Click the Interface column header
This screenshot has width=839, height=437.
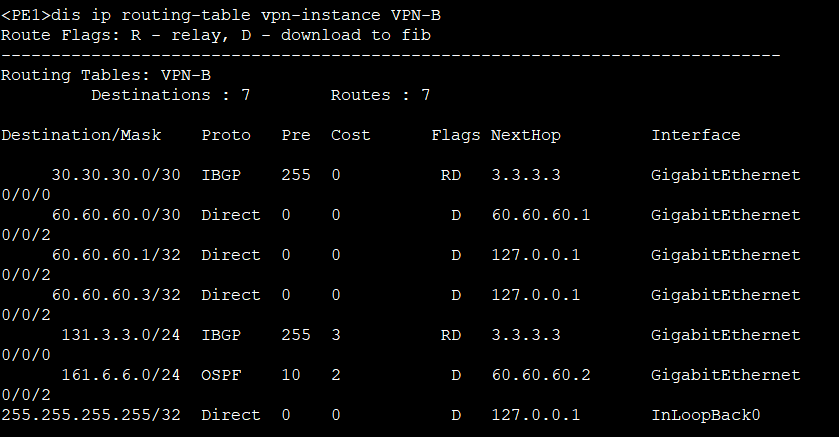tap(696, 135)
